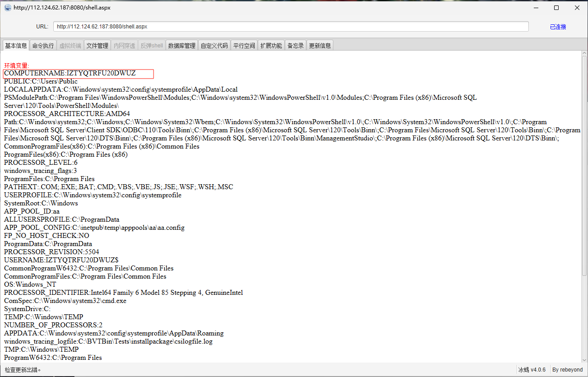Click the LOCALAPPDATA systemprofile line
This screenshot has width=588, height=377.
pyautogui.click(x=121, y=89)
